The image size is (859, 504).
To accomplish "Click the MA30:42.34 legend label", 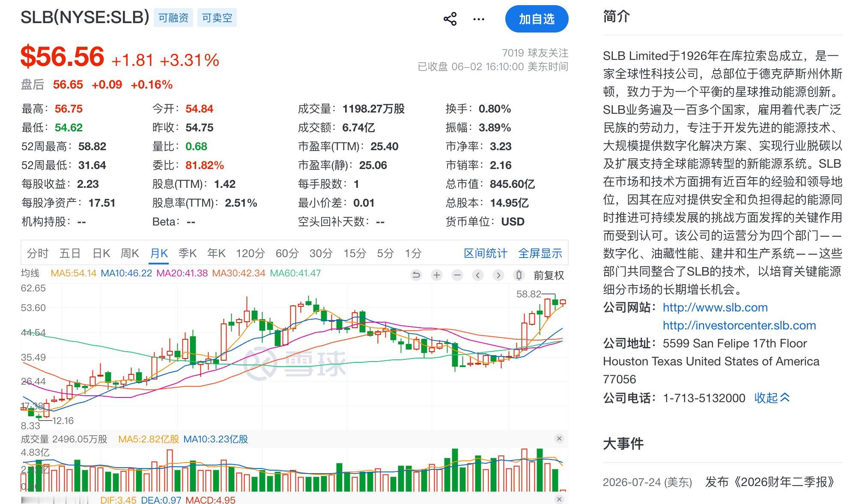I will pos(239,273).
